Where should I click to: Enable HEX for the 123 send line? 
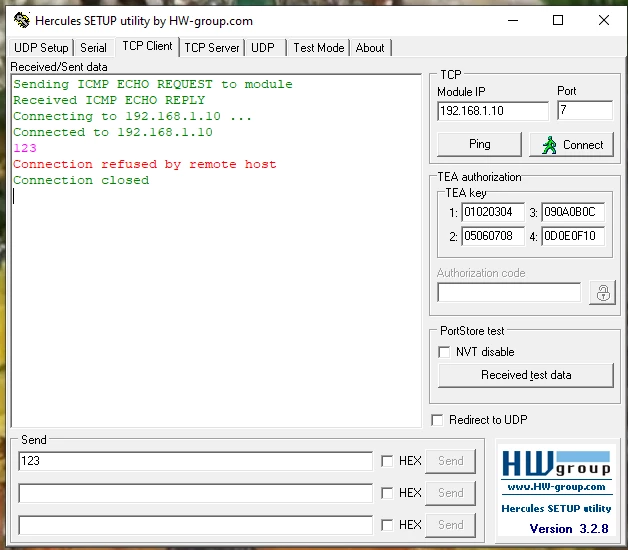click(x=387, y=461)
